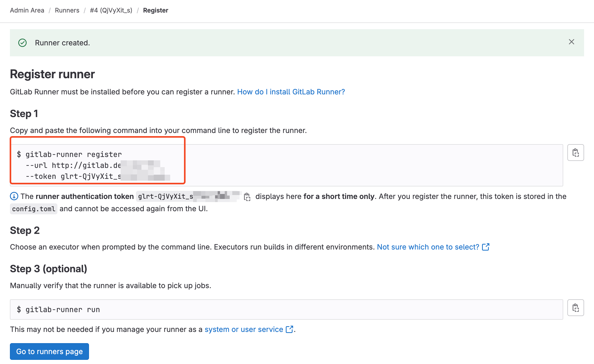Click the config.toml inline code
This screenshot has width=594, height=364.
click(34, 209)
